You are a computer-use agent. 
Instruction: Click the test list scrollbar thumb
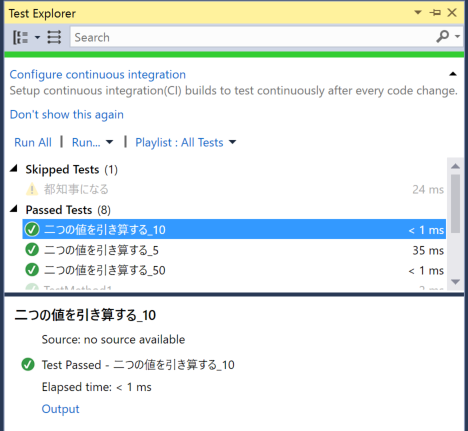(455, 204)
